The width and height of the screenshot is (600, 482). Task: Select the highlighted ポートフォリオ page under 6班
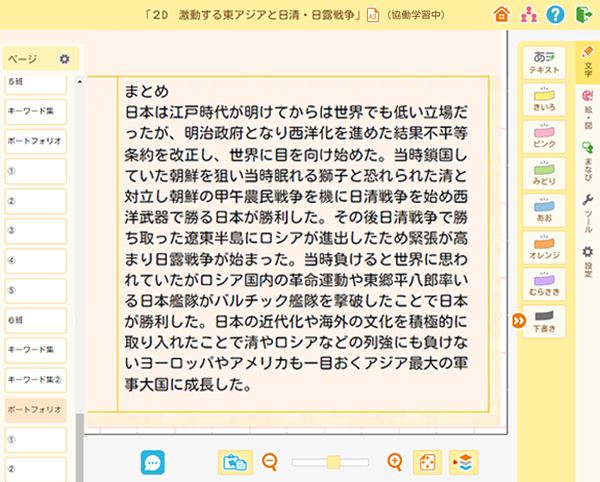(36, 410)
